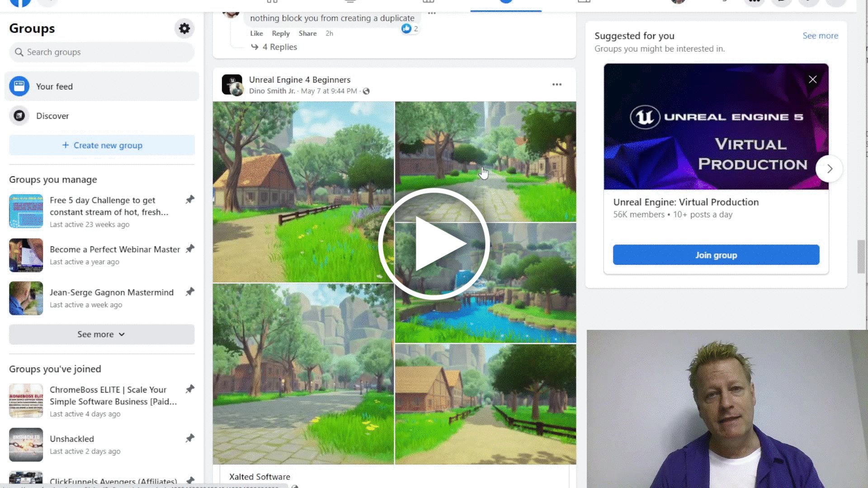Open Unreal Engine: Virtual Production title
Image resolution: width=868 pixels, height=488 pixels.
pos(686,202)
